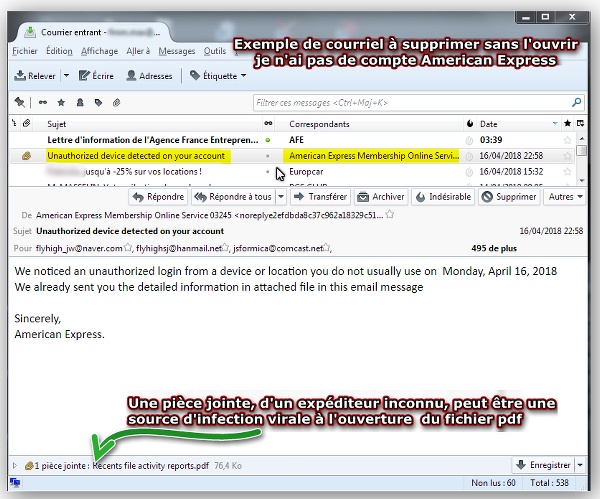Screen dimensions: 600x499
Task: Sort messages by Correspondants column
Action: (x=319, y=124)
